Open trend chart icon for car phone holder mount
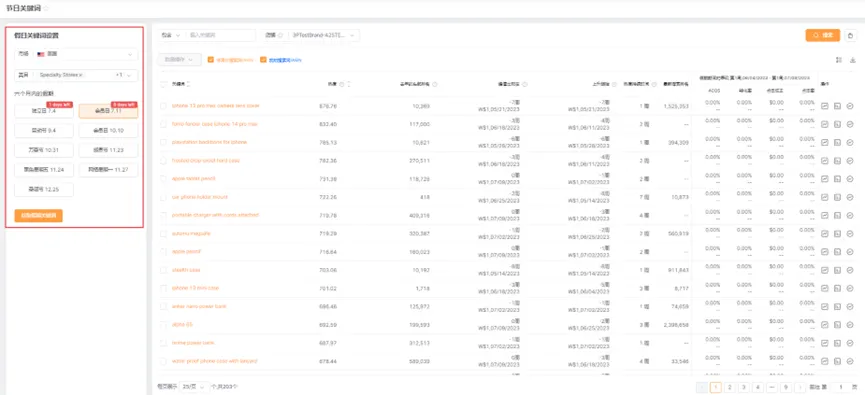The image size is (865, 395). (825, 197)
